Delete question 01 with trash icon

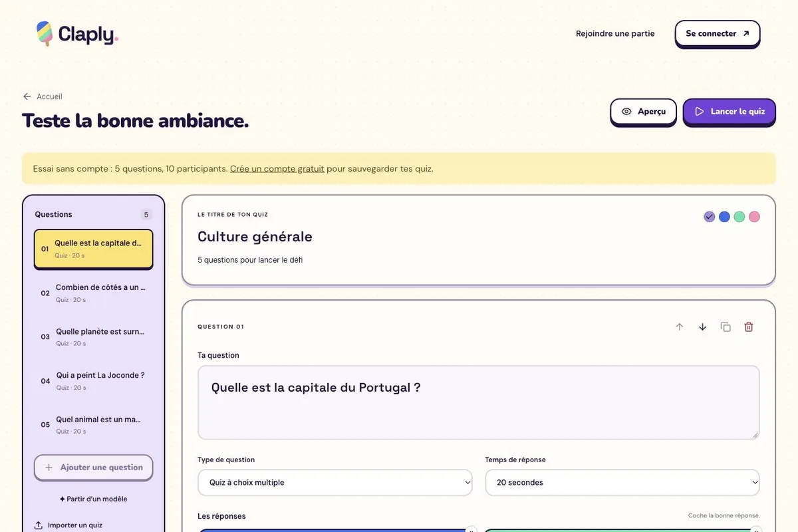(749, 327)
